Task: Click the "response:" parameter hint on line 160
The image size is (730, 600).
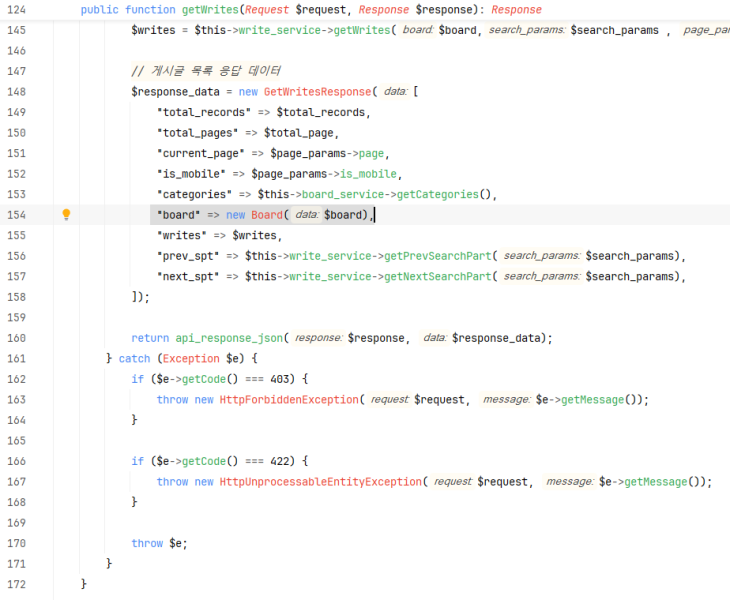Action: coord(318,338)
